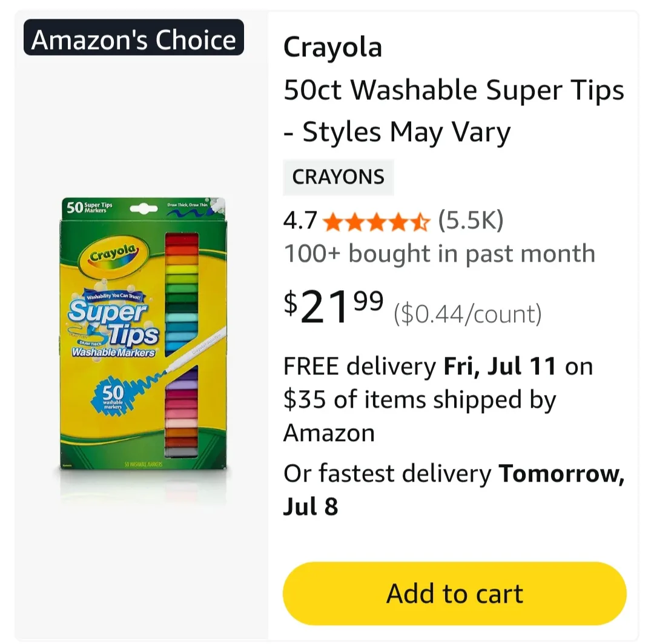Image resolution: width=654 pixels, height=644 pixels.
Task: Click the Amazon's Choice badge
Action: (132, 39)
